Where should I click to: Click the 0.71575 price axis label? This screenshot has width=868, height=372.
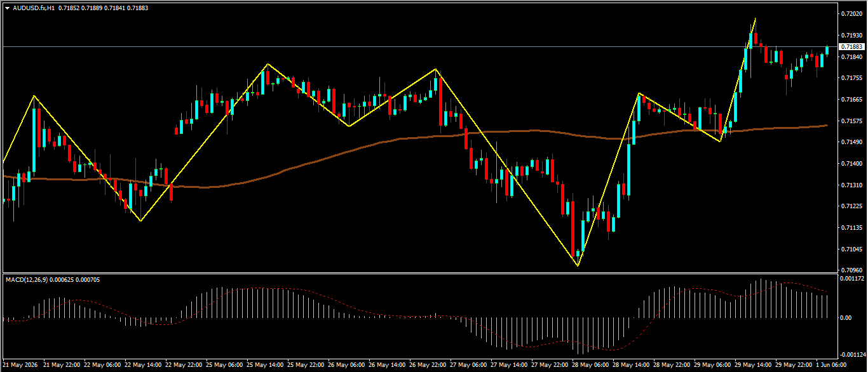(851, 121)
